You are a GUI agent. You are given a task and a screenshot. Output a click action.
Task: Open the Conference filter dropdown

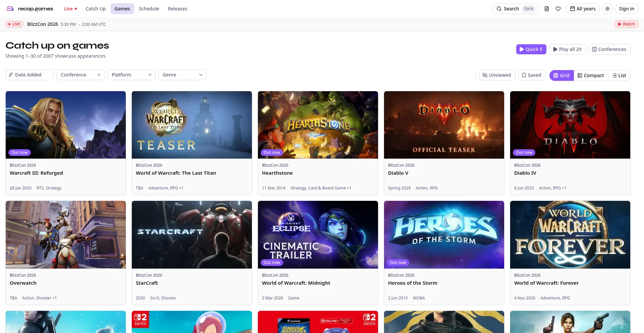tap(80, 75)
